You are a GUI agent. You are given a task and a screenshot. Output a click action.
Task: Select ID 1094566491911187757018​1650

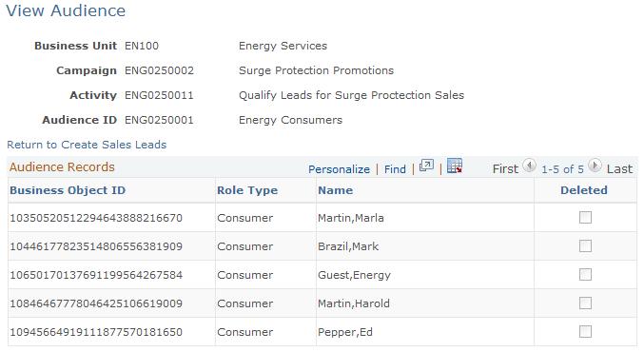coord(96,332)
